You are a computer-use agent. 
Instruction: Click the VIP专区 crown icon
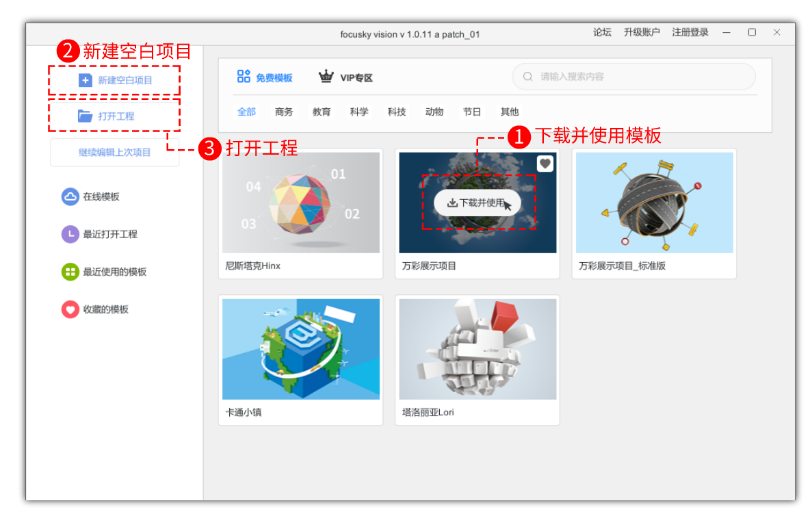point(326,77)
